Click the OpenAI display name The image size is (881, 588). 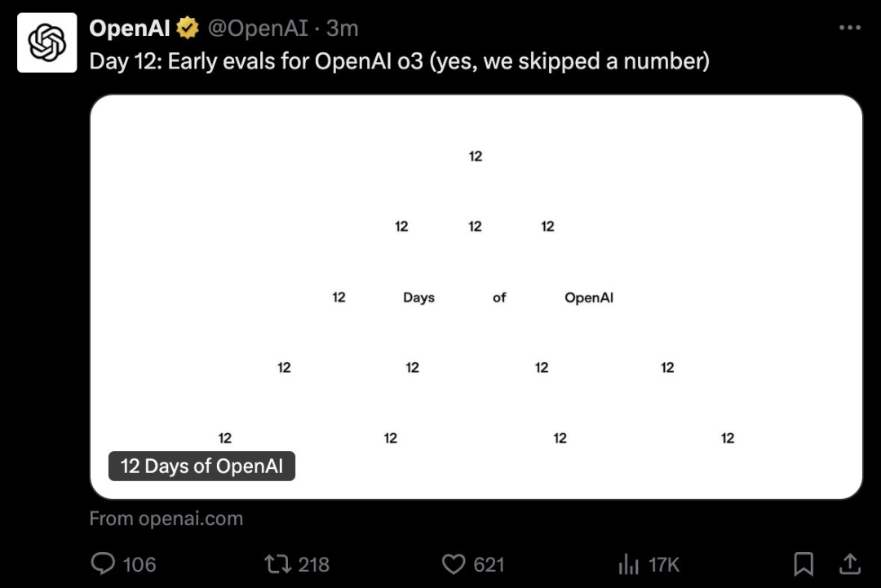pos(130,29)
